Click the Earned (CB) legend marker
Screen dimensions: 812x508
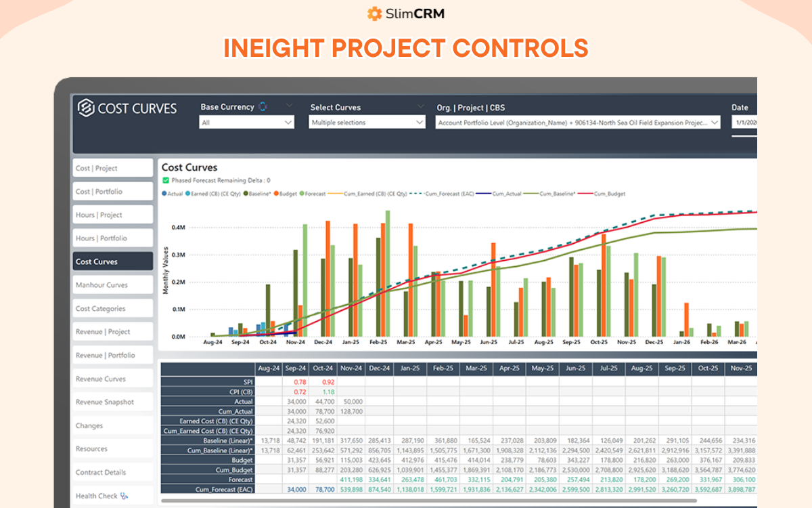[x=188, y=194]
